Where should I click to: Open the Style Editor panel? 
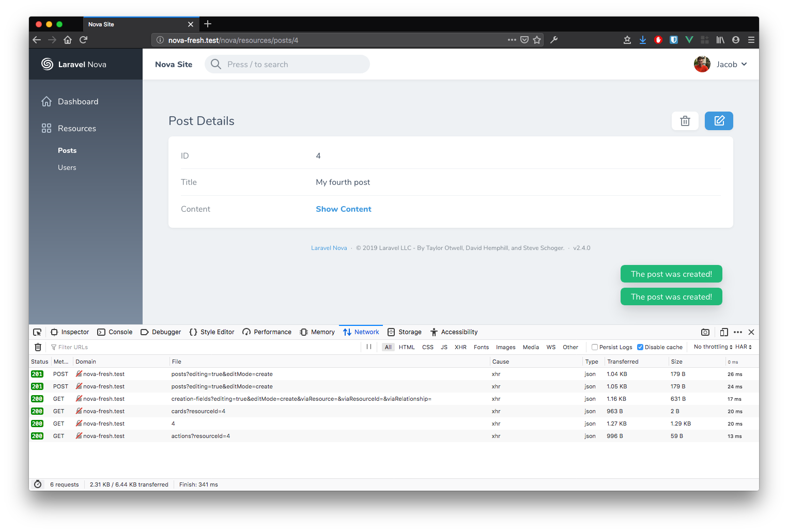point(211,332)
